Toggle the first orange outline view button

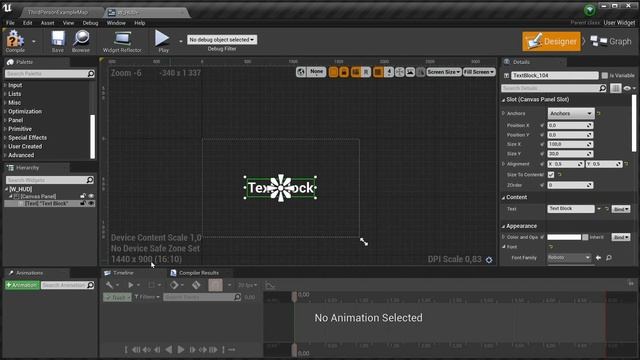333,72
